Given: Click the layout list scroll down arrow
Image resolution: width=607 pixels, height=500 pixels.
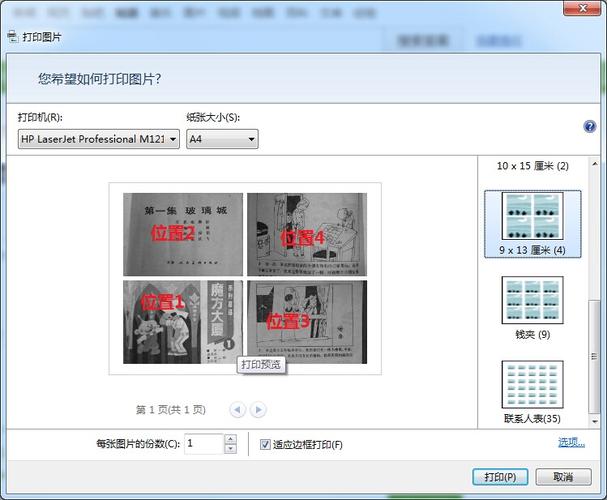Looking at the screenshot, I should (x=594, y=421).
